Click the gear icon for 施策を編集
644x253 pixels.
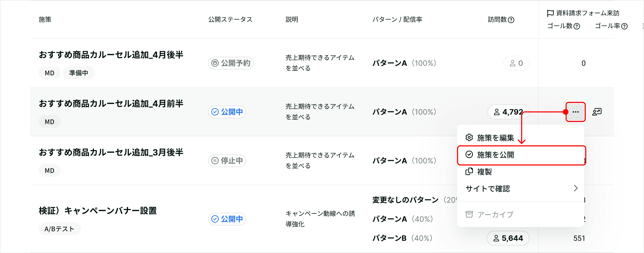[469, 138]
